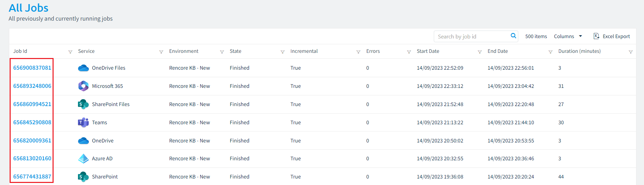Open job 656774431887

click(x=32, y=177)
